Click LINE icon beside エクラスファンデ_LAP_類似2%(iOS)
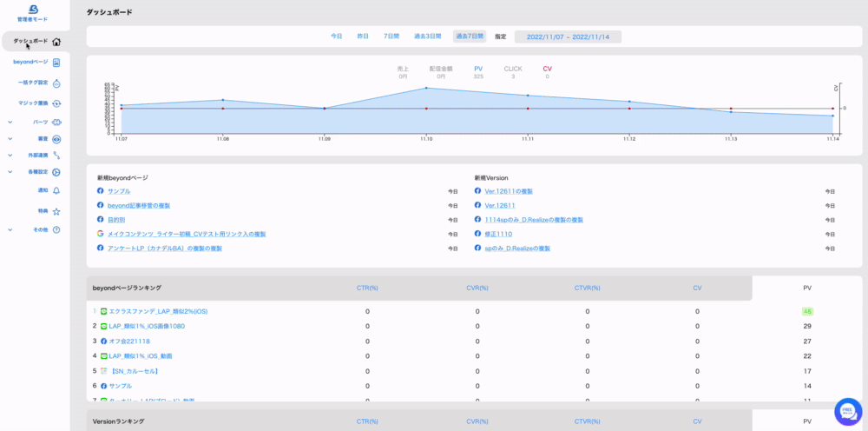The image size is (868, 431). 103,311
